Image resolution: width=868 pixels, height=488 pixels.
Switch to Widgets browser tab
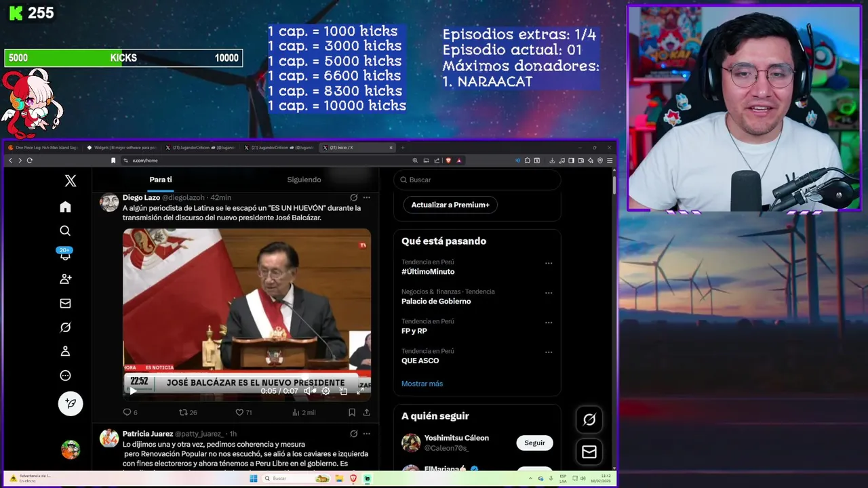click(121, 147)
